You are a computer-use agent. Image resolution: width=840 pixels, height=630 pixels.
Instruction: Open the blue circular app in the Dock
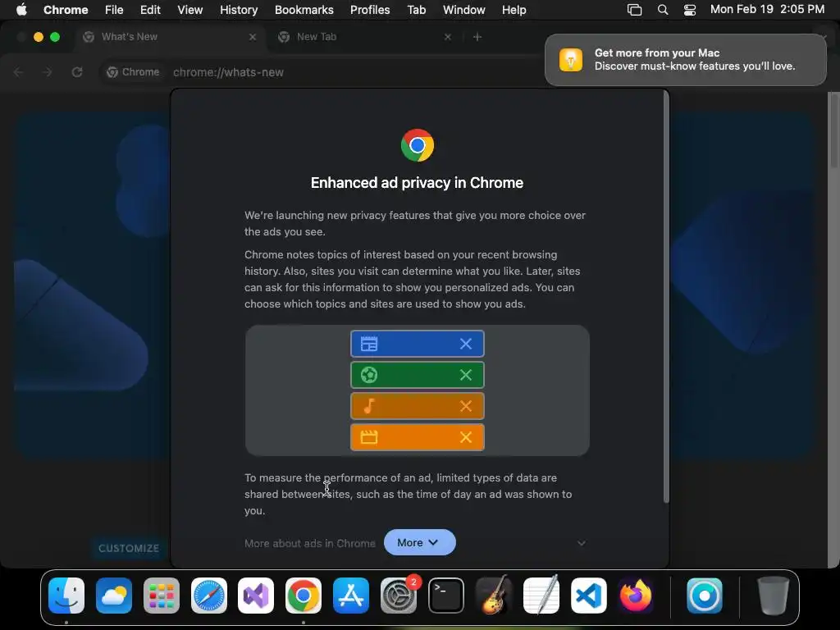click(705, 596)
